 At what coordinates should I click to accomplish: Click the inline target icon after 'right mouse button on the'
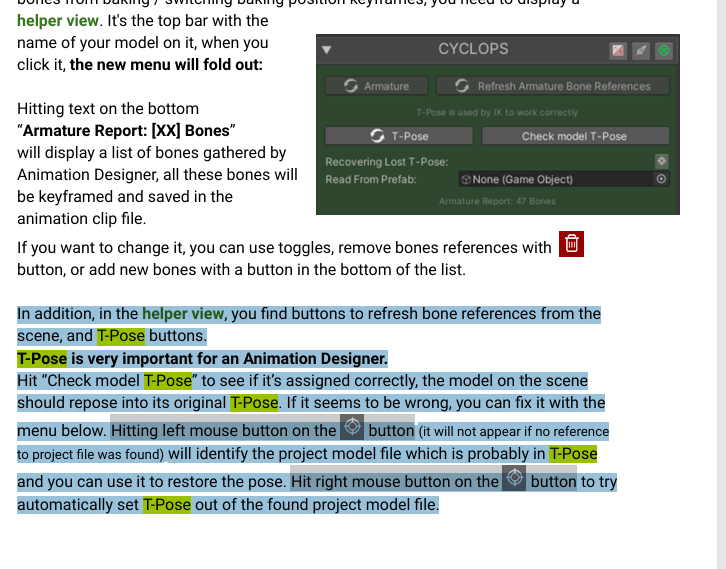pos(514,478)
